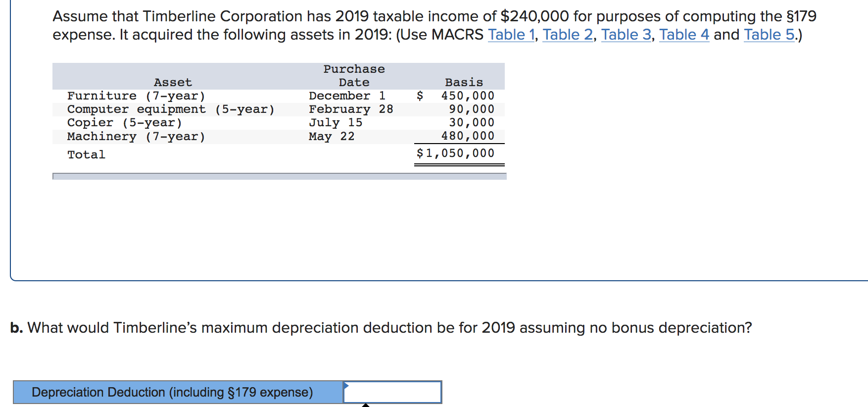Image resolution: width=868 pixels, height=407 pixels.
Task: Open the MACRS Table 4 link
Action: (684, 35)
